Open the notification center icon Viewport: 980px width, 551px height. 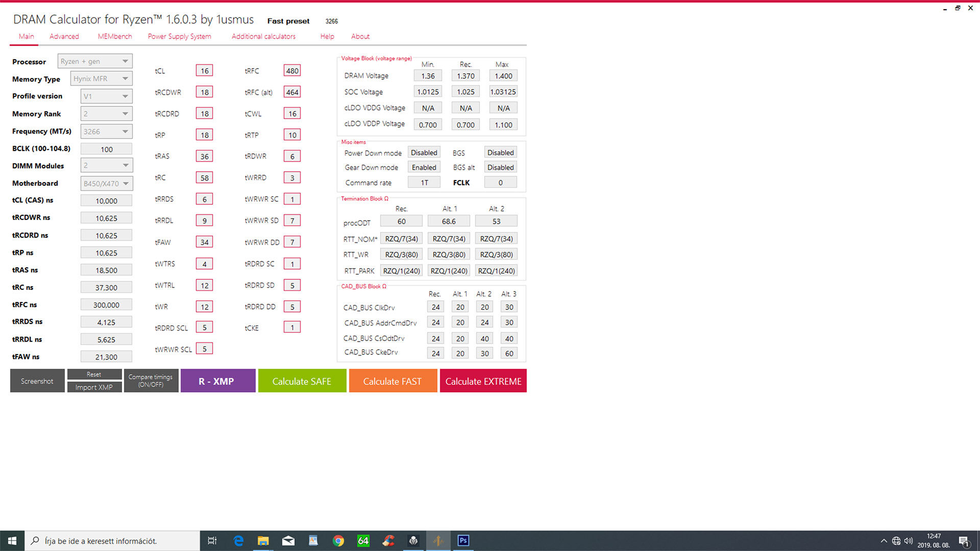pyautogui.click(x=964, y=541)
